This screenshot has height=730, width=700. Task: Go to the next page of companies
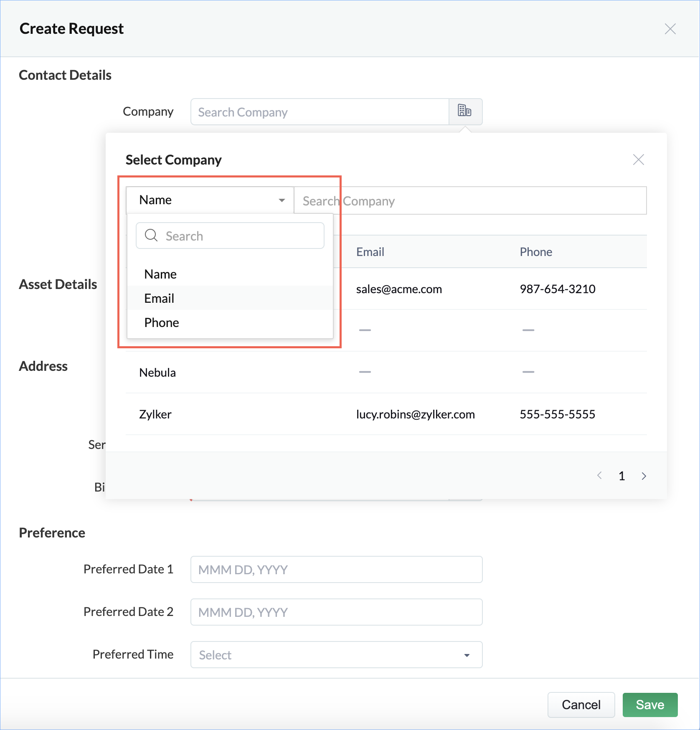coord(644,476)
